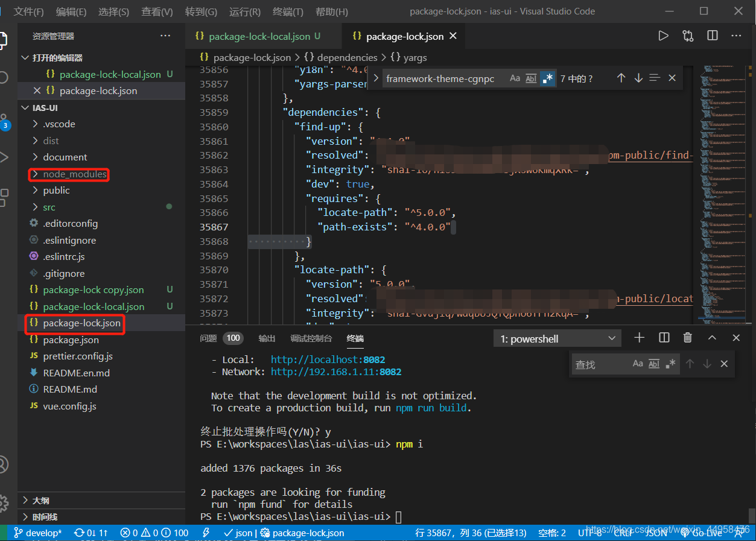Open 文件(F) menu
This screenshot has width=756, height=541.
click(x=29, y=11)
